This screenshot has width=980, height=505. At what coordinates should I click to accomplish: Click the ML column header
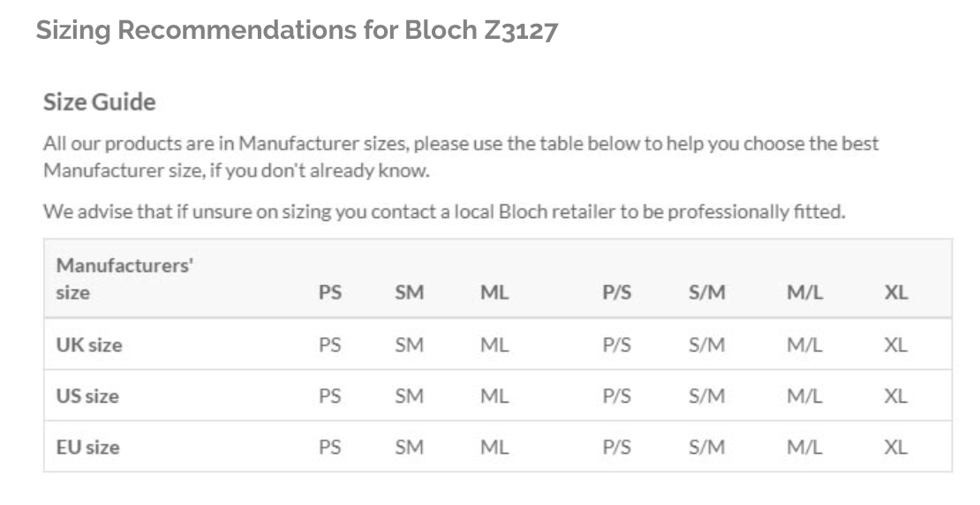click(x=494, y=292)
